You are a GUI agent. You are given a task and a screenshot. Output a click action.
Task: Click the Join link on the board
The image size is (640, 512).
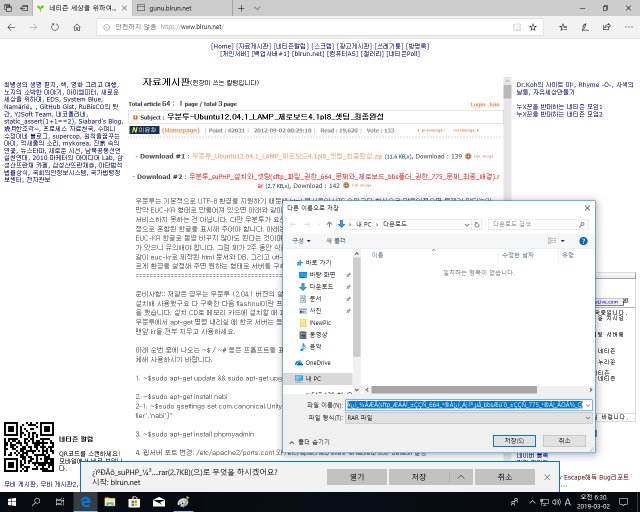[x=494, y=105]
